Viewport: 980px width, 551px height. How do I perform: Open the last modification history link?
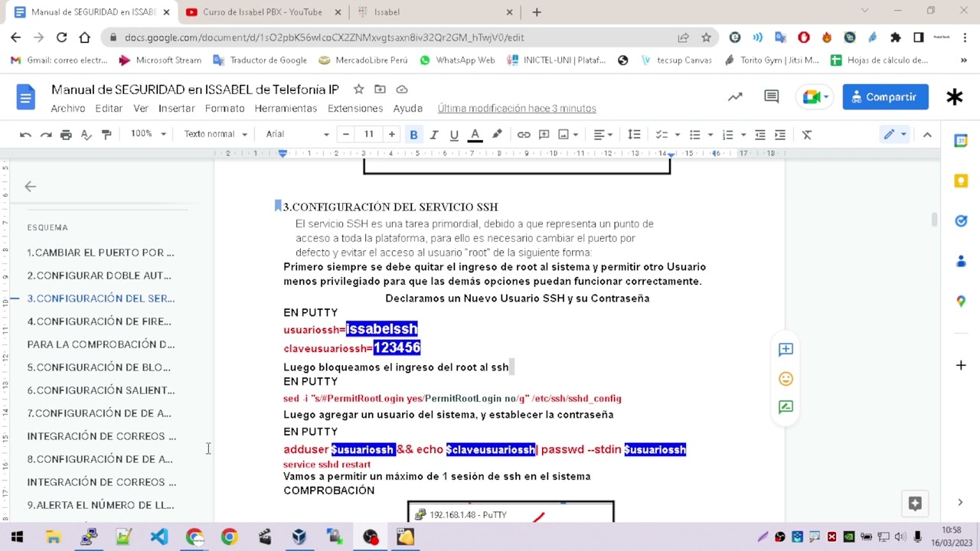(517, 109)
